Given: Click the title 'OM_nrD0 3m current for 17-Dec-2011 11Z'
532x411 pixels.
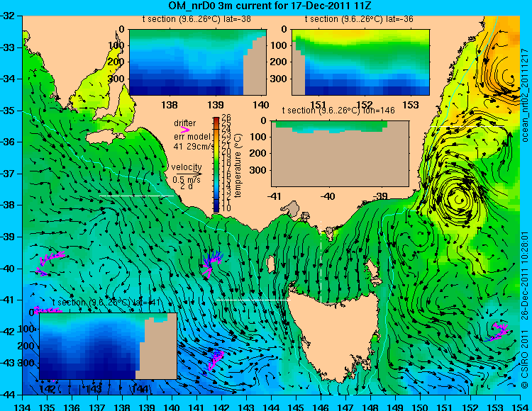Looking at the screenshot, I should [x=269, y=6].
